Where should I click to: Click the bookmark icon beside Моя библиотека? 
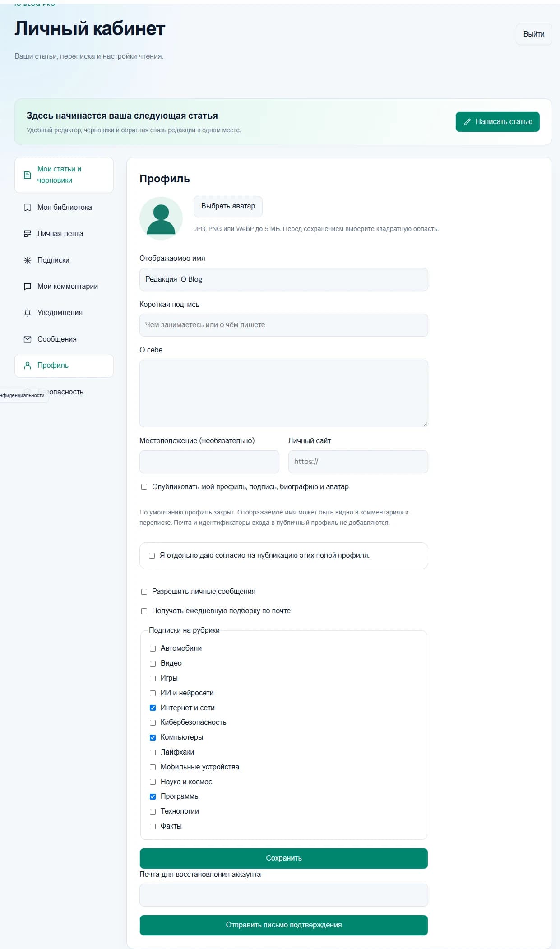(28, 208)
